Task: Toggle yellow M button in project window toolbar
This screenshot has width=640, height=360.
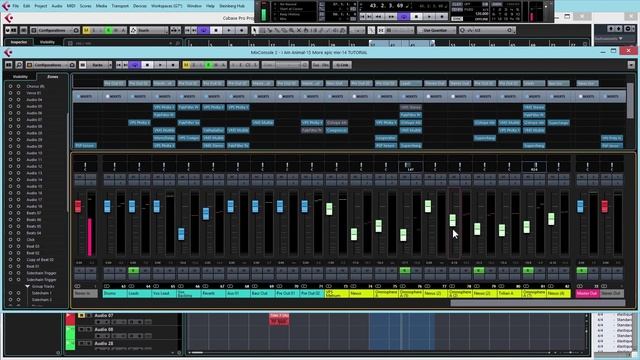Action: (86, 30)
